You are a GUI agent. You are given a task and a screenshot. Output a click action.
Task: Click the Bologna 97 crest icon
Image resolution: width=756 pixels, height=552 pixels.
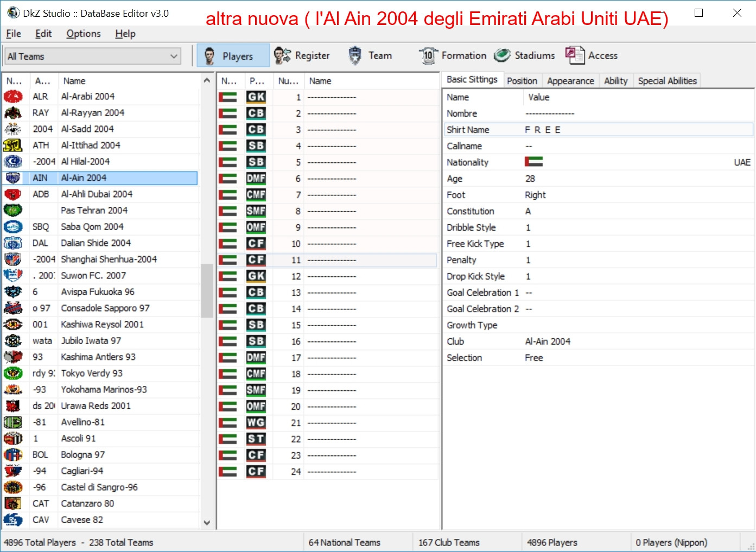13,455
